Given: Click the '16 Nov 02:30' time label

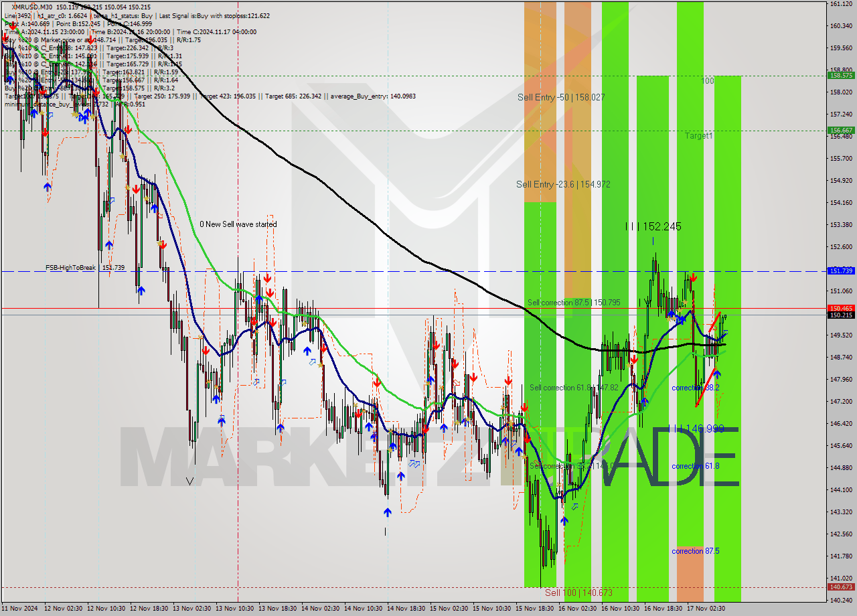Looking at the screenshot, I should pyautogui.click(x=577, y=609).
